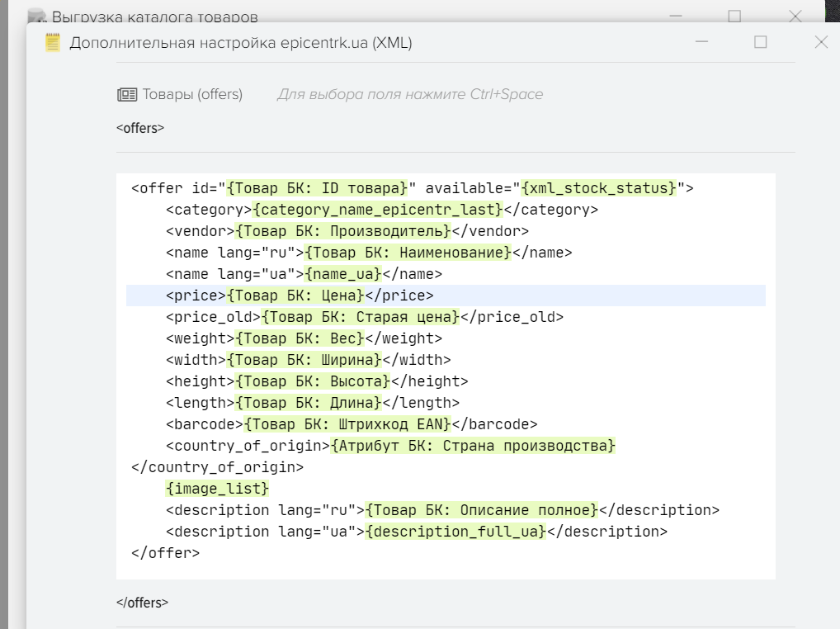Viewport: 840px width, 629px height.
Task: Select the {description_full_ua} placeholder
Action: (455, 532)
